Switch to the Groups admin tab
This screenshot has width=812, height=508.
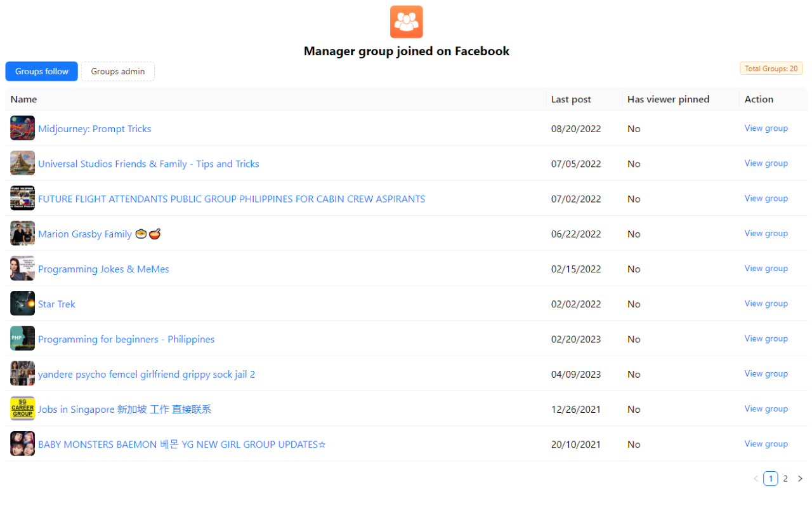click(x=117, y=71)
